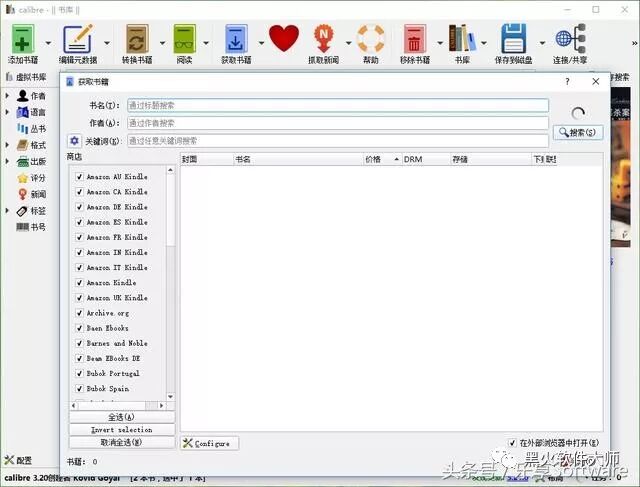Image resolution: width=640 pixels, height=487 pixels.
Task: Click the dialog help question mark
Action: point(567,82)
